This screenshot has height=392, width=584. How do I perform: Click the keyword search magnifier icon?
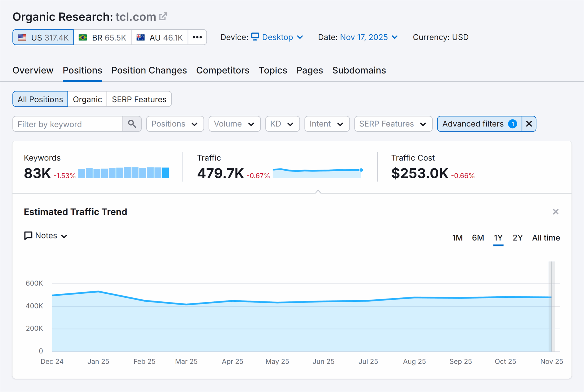[x=132, y=124]
